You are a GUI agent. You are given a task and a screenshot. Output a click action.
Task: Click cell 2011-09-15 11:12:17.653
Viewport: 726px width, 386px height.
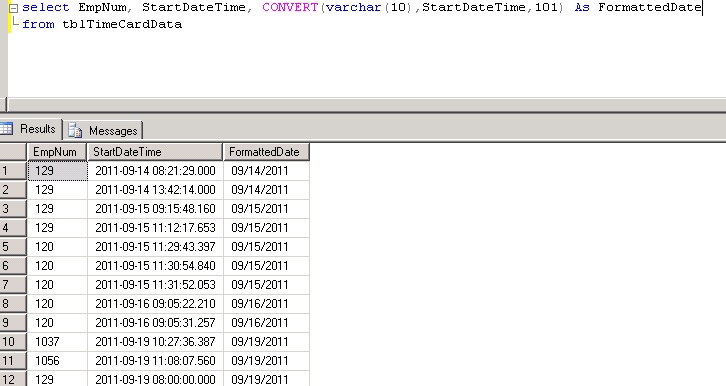(155, 228)
